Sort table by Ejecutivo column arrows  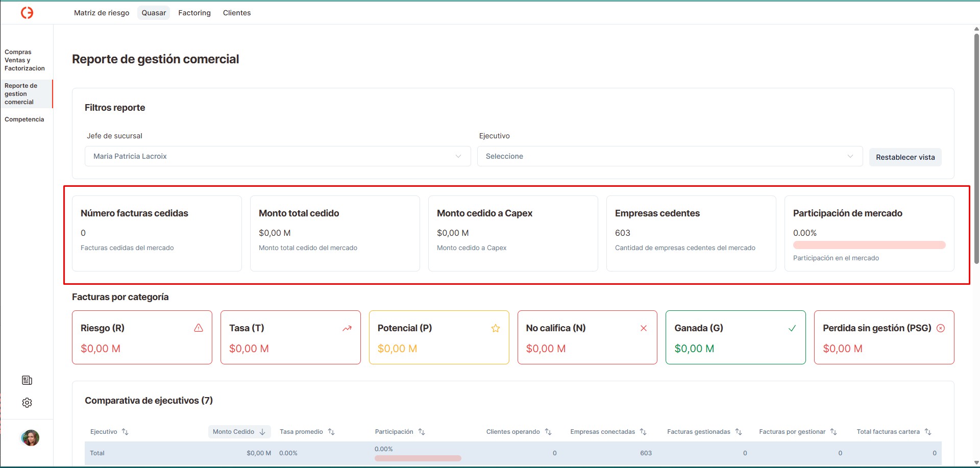(125, 432)
